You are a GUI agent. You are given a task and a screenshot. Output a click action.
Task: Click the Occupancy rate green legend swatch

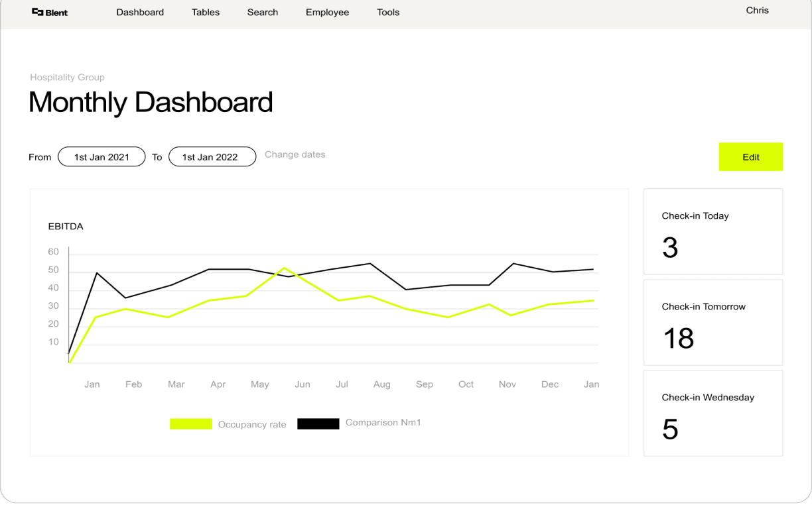(190, 424)
